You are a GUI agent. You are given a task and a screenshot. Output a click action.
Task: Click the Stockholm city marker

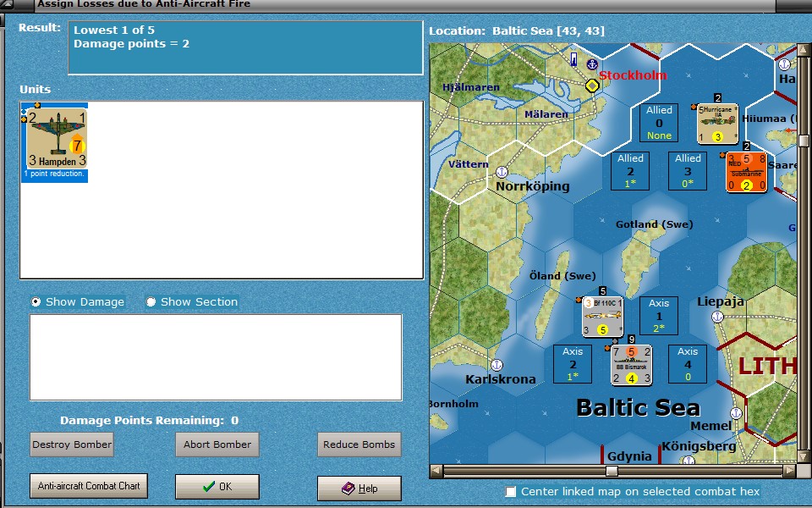point(592,86)
